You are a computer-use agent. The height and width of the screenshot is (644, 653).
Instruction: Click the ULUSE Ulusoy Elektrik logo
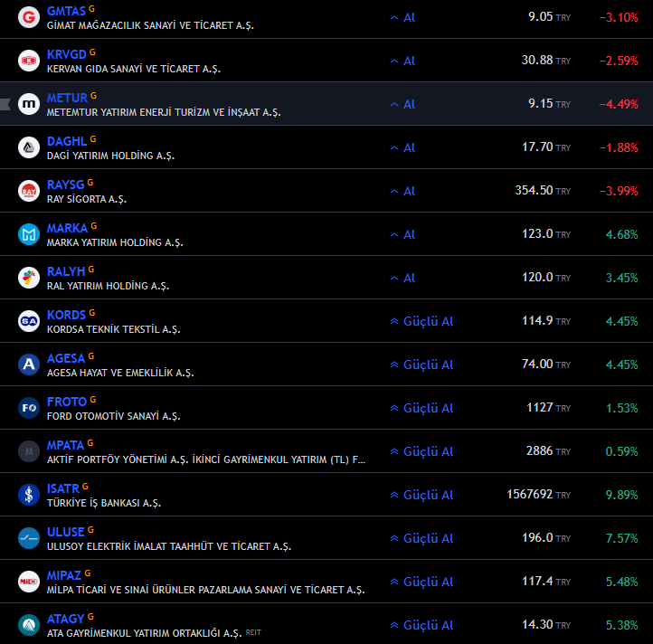[x=29, y=538]
